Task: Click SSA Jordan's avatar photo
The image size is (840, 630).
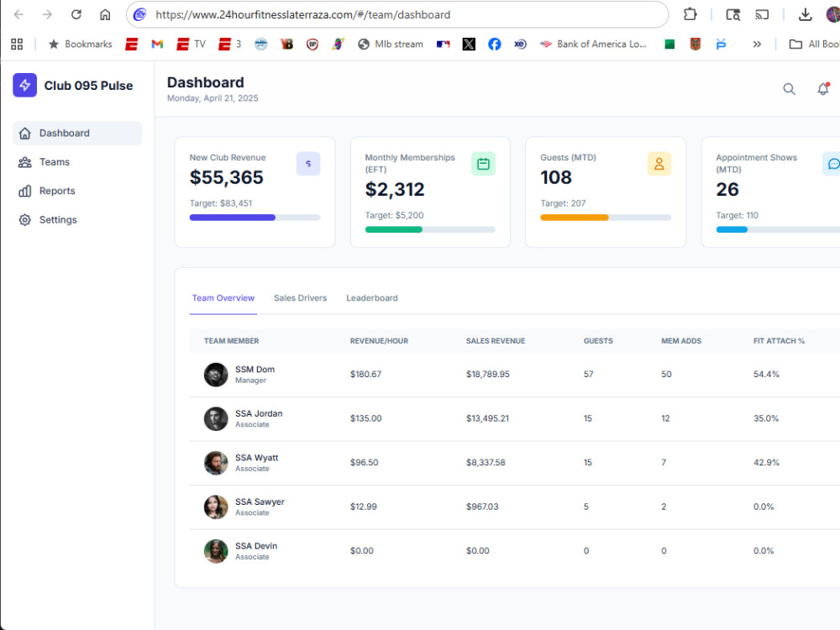Action: (x=216, y=418)
